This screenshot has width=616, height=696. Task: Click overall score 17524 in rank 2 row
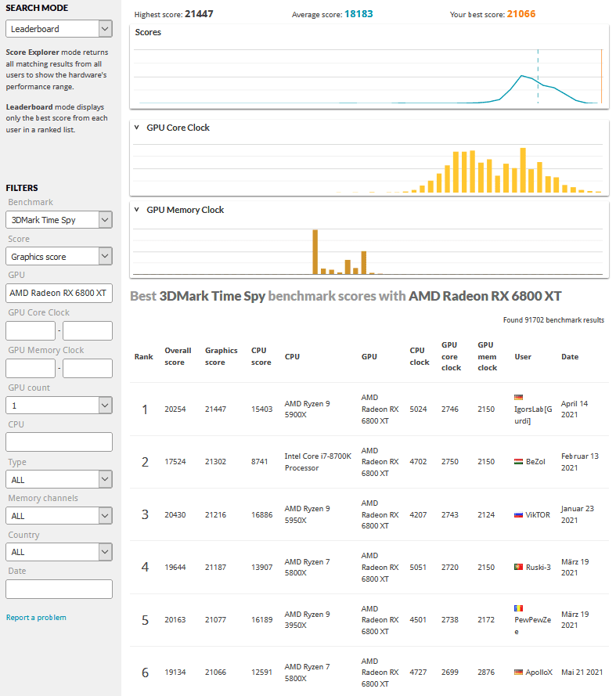point(175,462)
